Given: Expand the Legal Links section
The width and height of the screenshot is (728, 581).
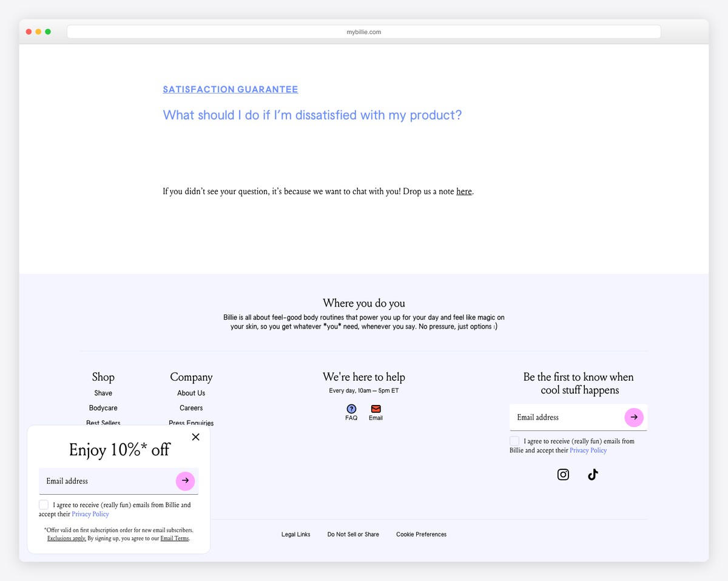Looking at the screenshot, I should 295,534.
